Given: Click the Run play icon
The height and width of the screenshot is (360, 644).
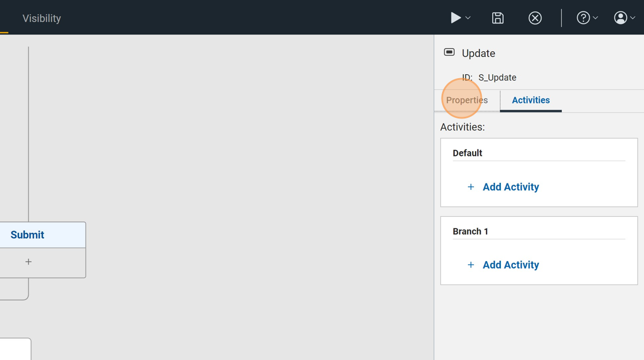Looking at the screenshot, I should [x=455, y=18].
